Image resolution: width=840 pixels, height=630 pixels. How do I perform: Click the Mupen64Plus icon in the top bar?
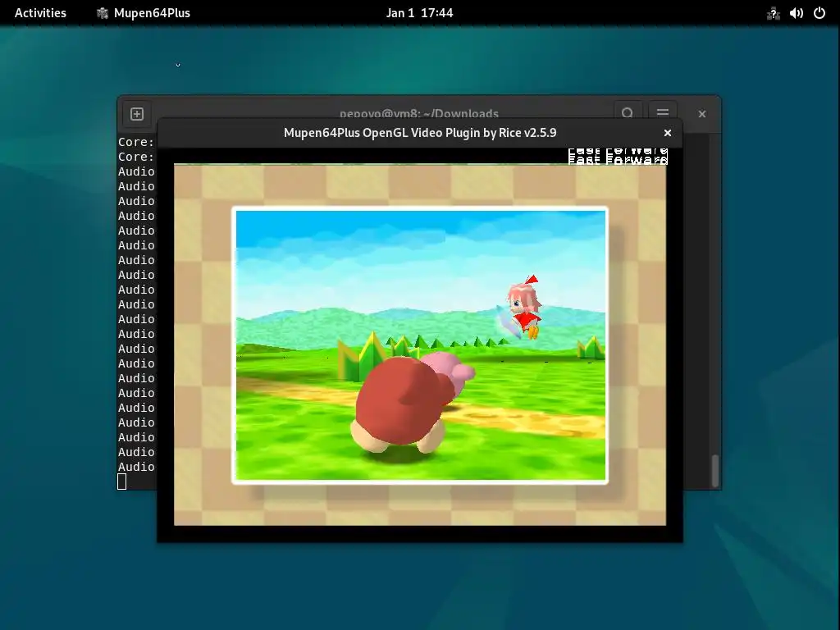[x=103, y=13]
